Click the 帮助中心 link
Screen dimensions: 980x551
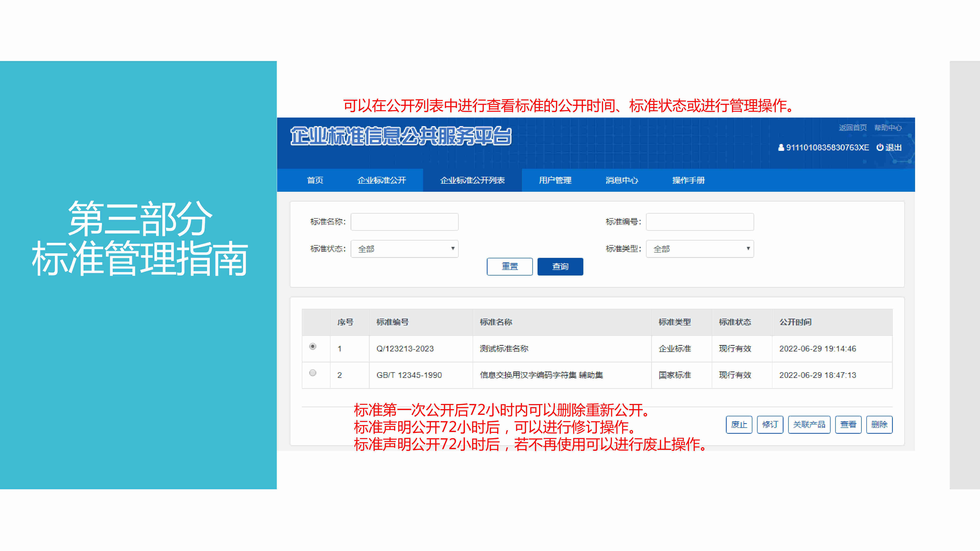point(888,128)
